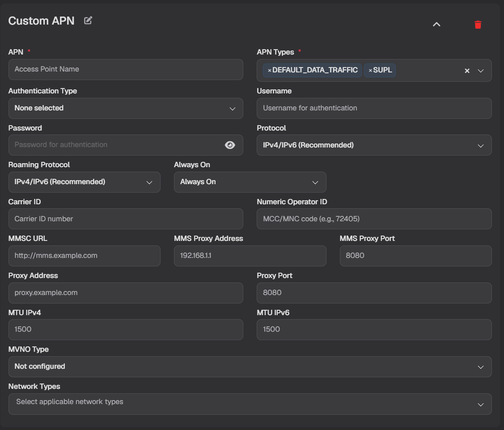The height and width of the screenshot is (430, 504).
Task: Click the Numeric Operator ID field
Action: coord(374,219)
